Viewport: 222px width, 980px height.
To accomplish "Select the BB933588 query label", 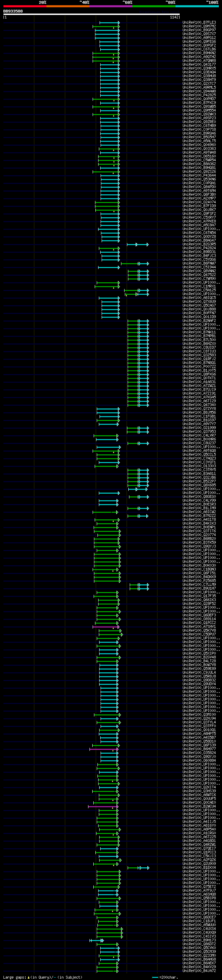I will 13,11.
